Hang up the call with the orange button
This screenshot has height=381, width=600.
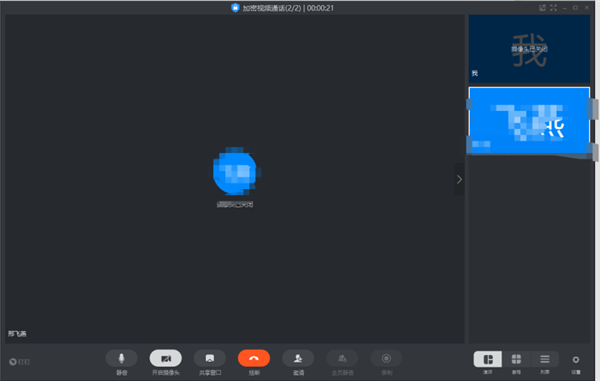pos(254,359)
